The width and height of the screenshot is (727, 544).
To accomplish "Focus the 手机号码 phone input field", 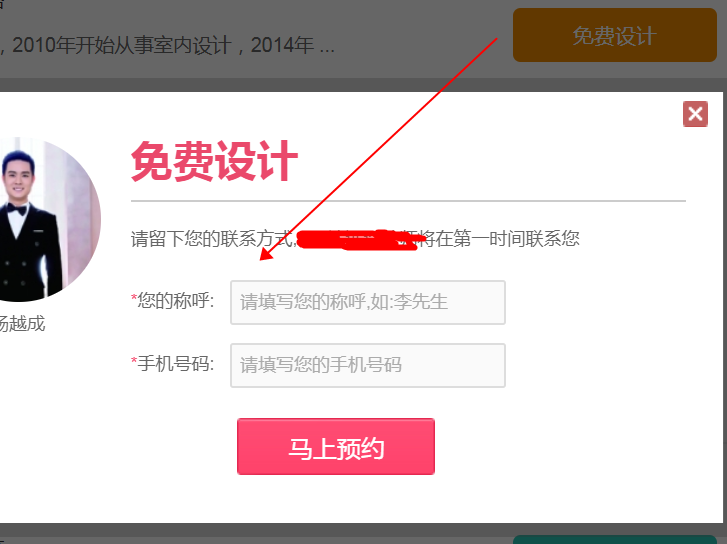I will coord(368,365).
